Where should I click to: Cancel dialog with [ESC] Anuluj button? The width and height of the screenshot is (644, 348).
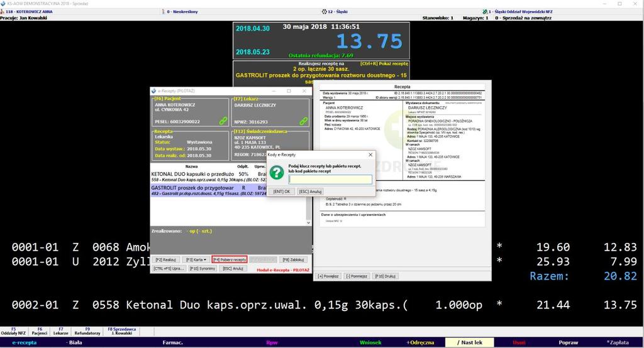coord(310,192)
